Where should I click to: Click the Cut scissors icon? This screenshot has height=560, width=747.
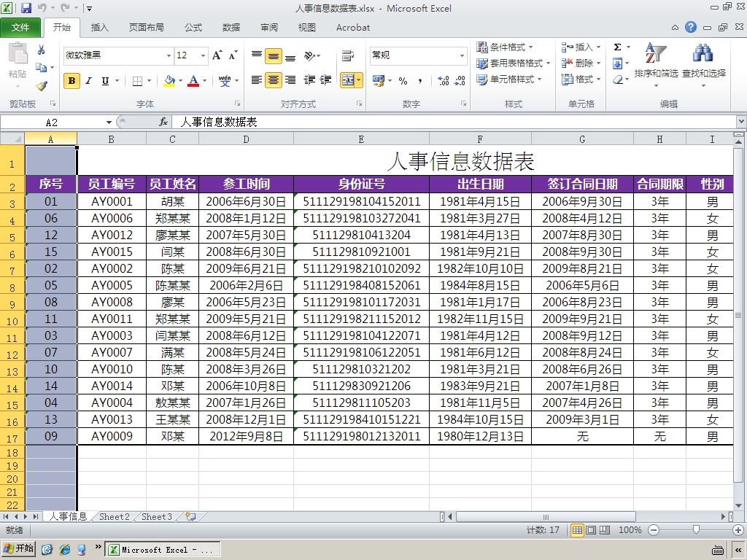click(42, 50)
